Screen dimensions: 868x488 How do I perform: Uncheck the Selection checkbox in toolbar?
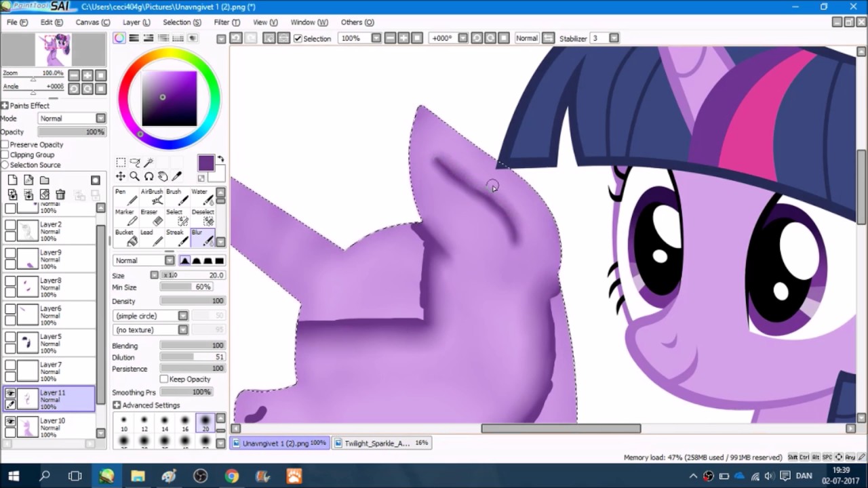298,39
